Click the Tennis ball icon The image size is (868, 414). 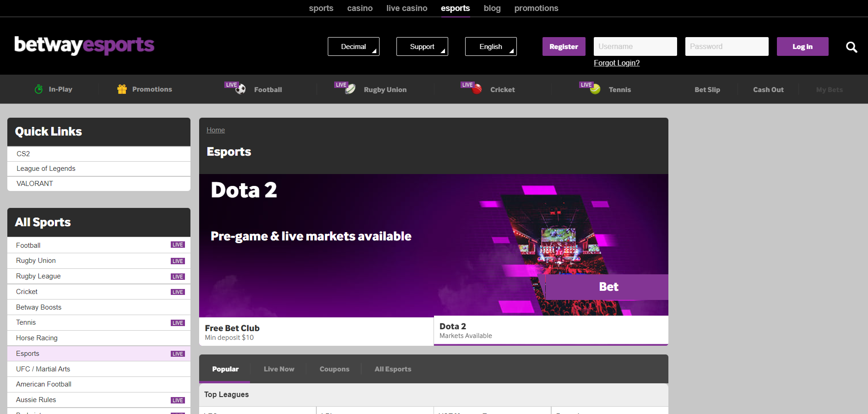595,89
